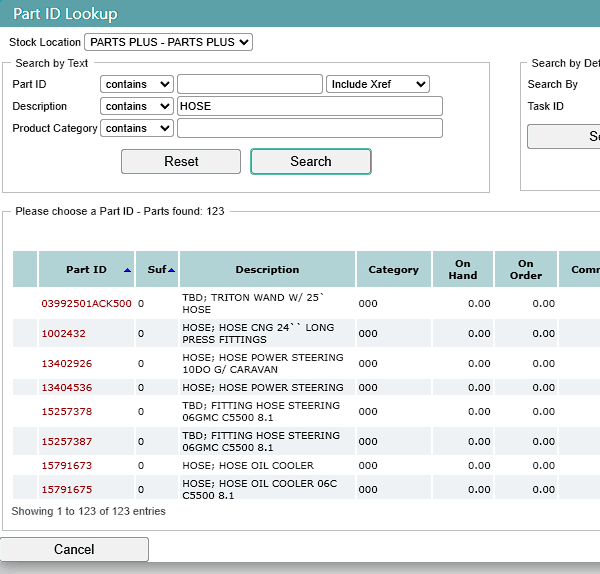Click the Description field containing HOSE
Image resolution: width=600 pixels, height=574 pixels.
310,106
